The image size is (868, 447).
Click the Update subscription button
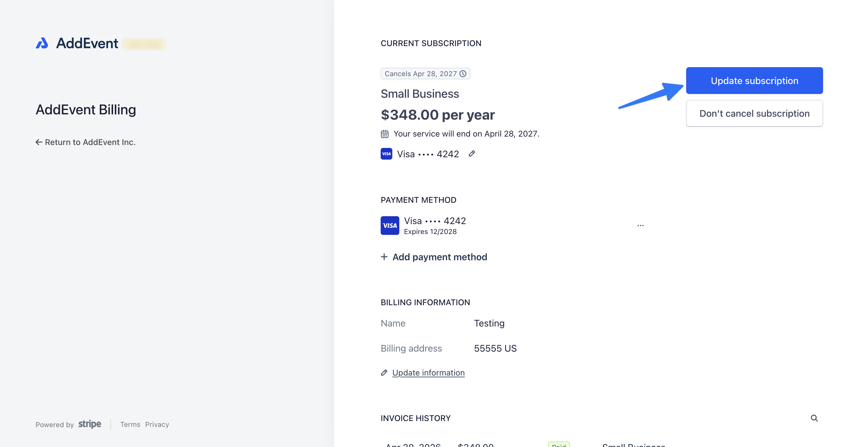coord(754,81)
